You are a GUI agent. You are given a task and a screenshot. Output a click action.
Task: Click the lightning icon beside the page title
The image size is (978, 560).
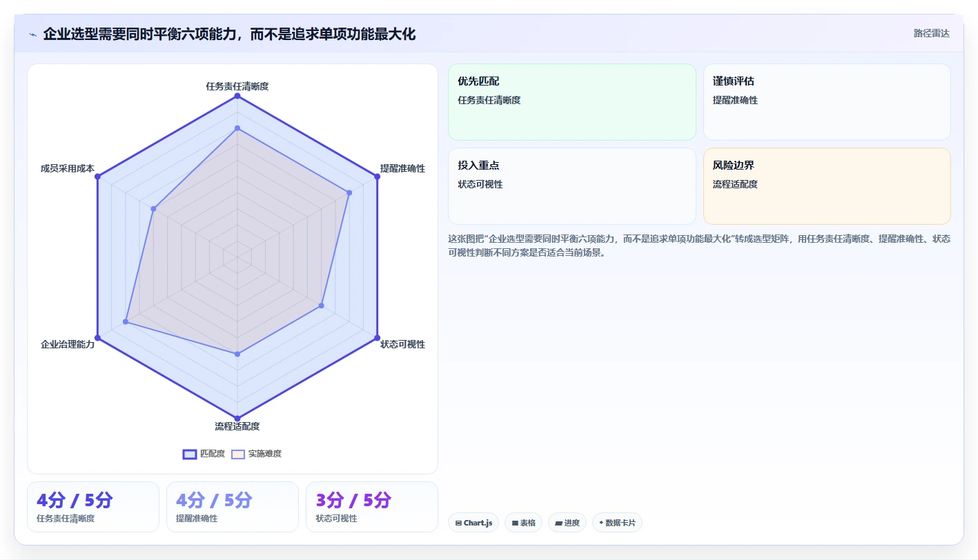click(x=33, y=34)
